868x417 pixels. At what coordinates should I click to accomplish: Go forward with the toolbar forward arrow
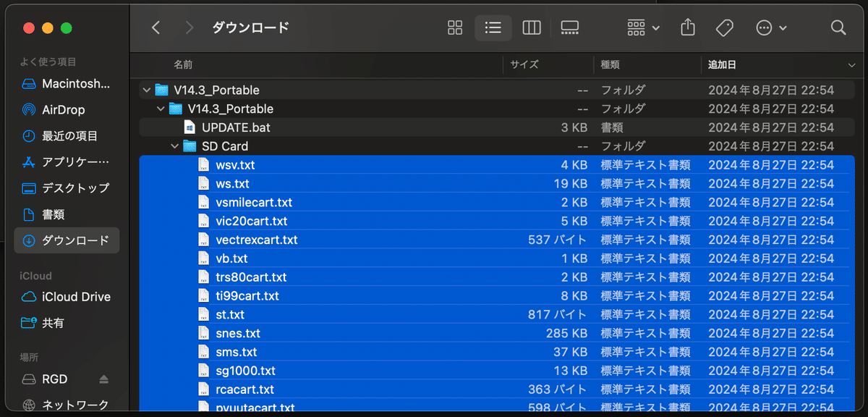pos(190,28)
